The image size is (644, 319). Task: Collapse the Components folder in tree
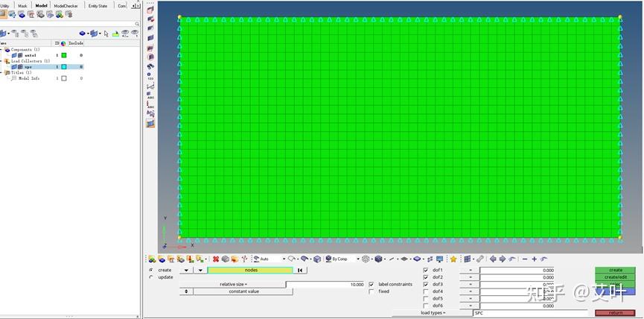pos(1,49)
